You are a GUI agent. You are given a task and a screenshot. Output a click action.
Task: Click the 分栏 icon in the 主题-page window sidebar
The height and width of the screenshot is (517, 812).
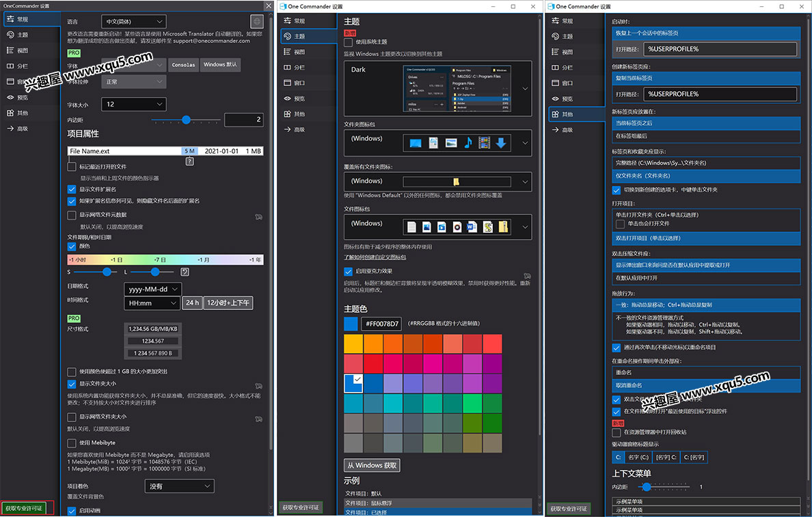287,68
